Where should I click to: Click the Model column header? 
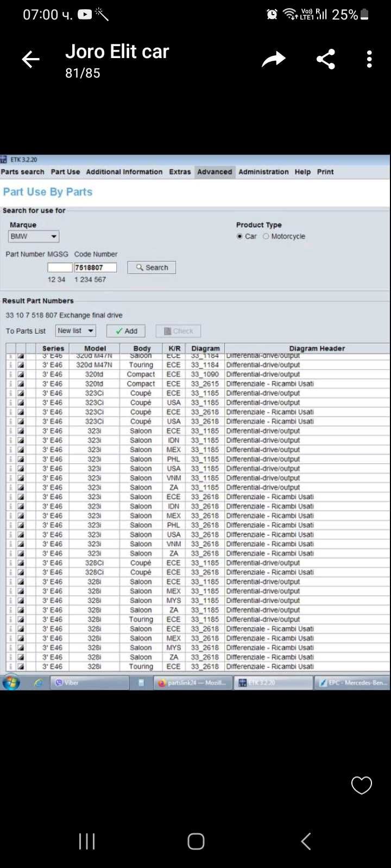95,348
